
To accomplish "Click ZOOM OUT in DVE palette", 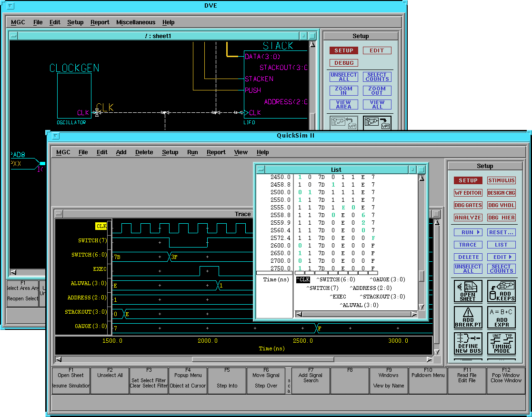I will (x=377, y=90).
